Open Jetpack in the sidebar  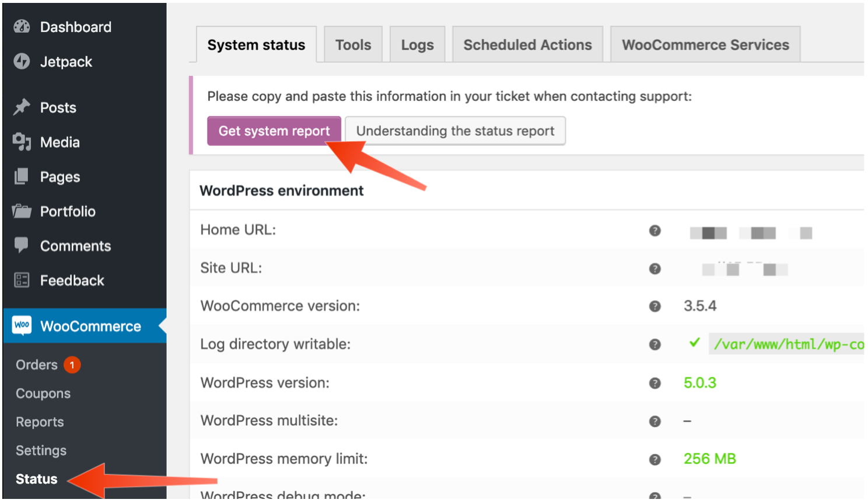click(x=85, y=61)
